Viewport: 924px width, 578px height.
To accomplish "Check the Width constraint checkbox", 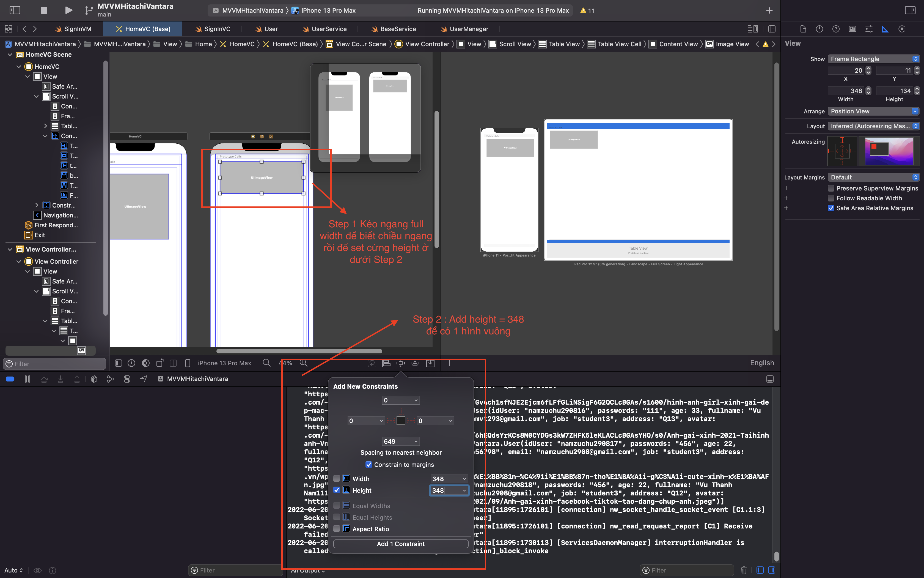I will (337, 478).
